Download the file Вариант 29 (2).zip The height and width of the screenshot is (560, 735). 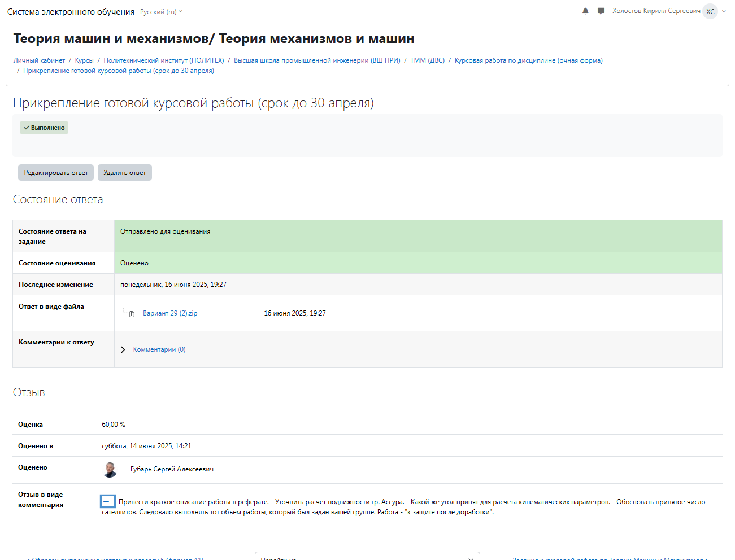pos(170,313)
